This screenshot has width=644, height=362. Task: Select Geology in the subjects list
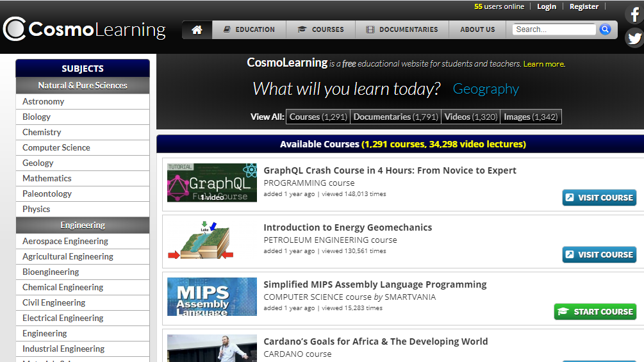[x=83, y=163]
